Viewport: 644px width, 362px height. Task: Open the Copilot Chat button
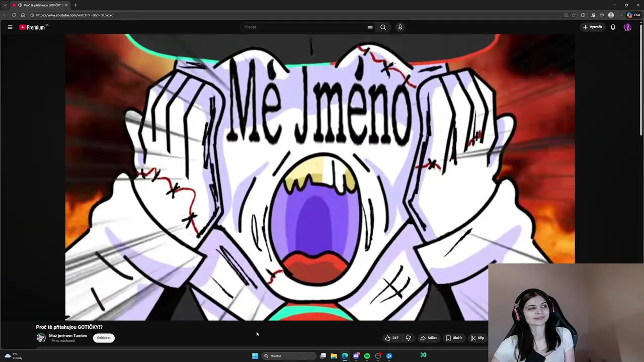pyautogui.click(x=633, y=15)
